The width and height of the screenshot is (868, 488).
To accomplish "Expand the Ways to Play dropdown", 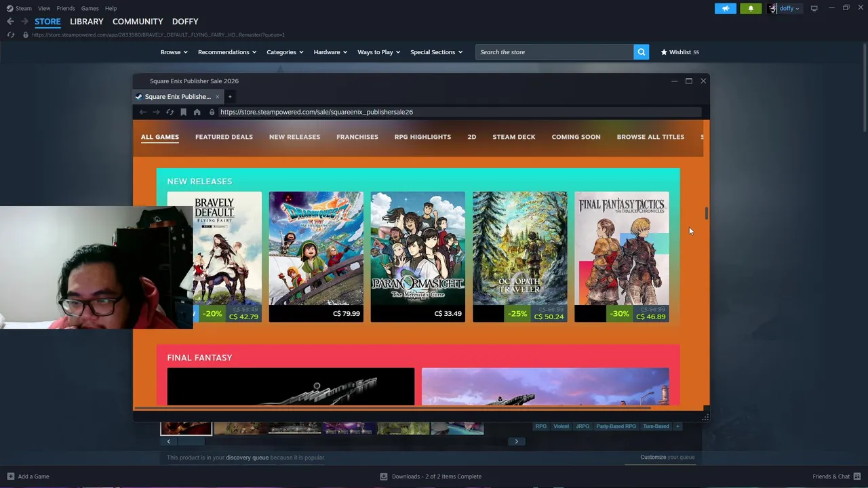I will (x=378, y=52).
